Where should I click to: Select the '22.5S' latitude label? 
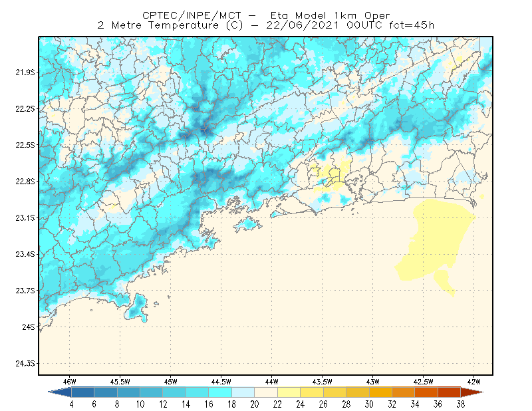click(x=25, y=145)
